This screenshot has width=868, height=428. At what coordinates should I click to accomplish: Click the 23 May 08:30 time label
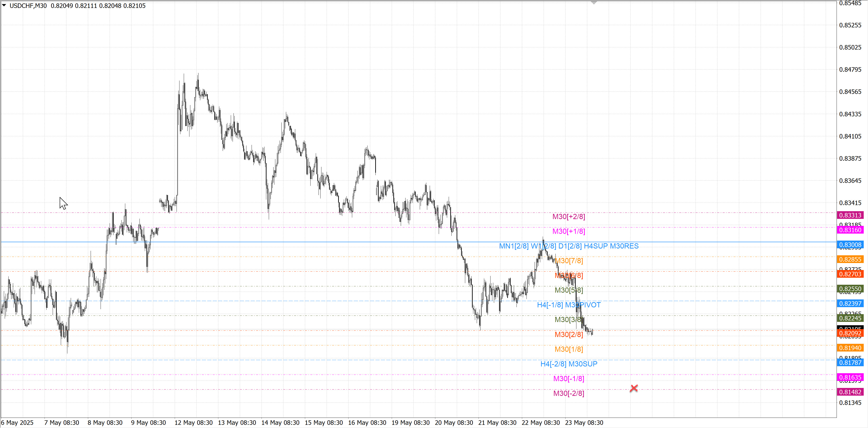pos(584,423)
